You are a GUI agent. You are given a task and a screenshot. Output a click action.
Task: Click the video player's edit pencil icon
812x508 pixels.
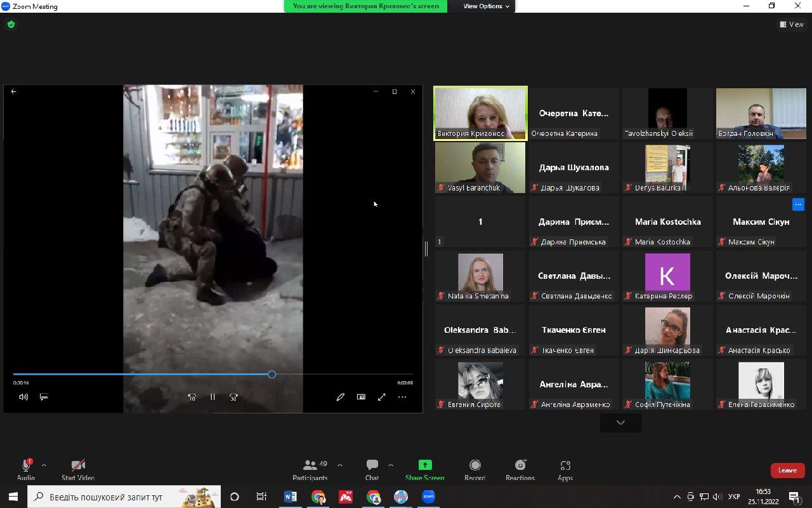point(341,397)
